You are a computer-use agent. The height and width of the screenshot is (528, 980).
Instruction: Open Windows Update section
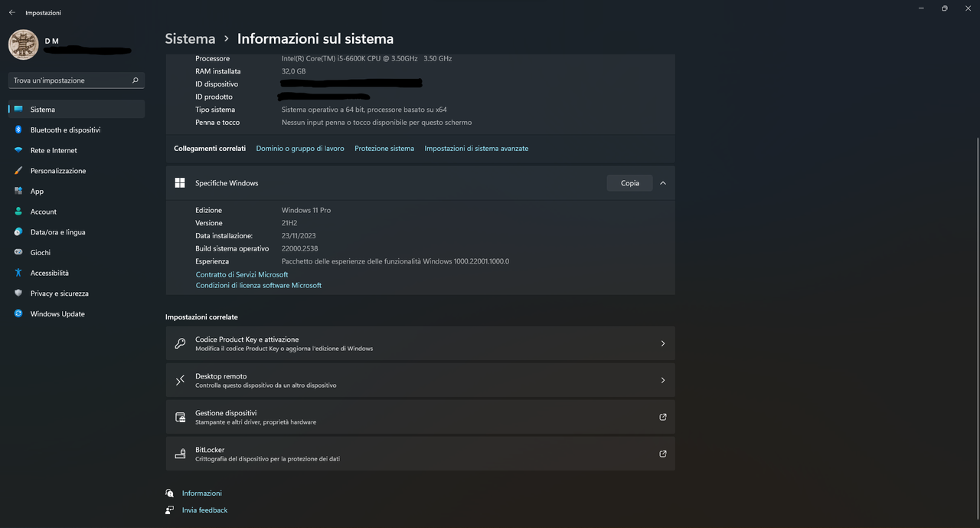[x=77, y=313]
